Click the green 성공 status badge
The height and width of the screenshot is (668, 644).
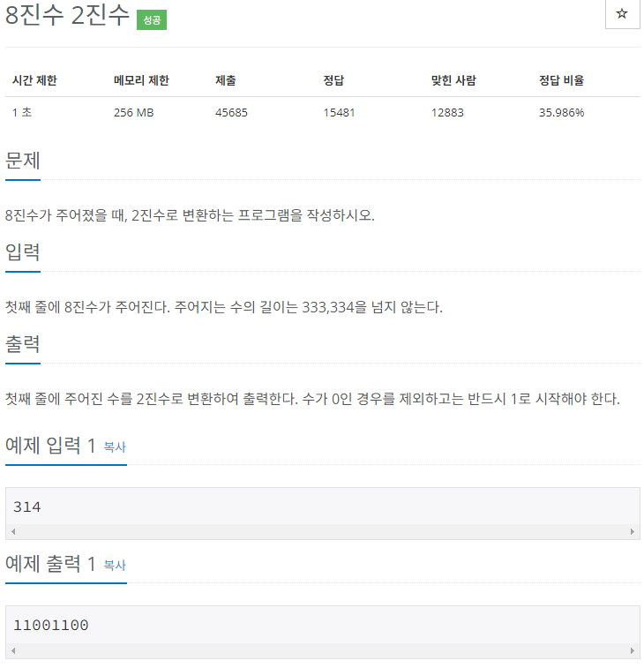(152, 19)
